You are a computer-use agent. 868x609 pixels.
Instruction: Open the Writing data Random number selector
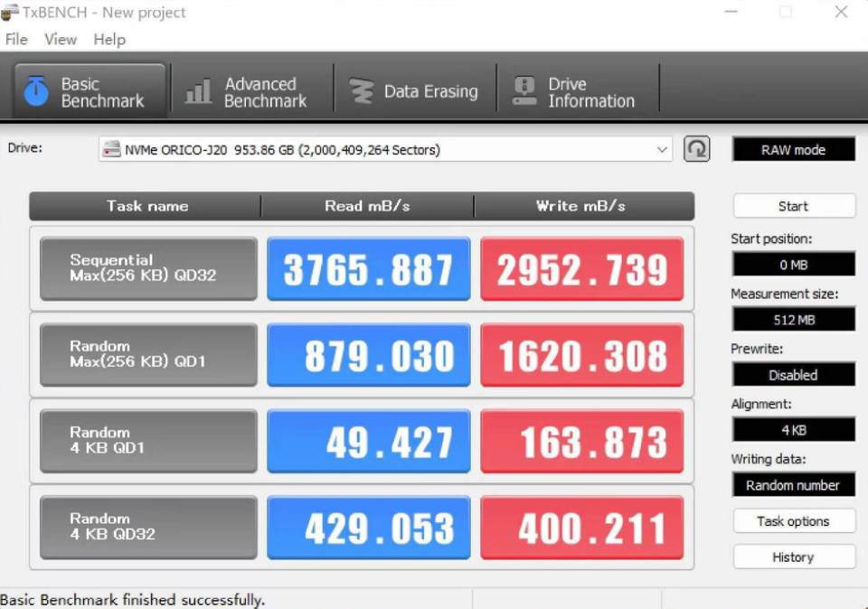[x=794, y=485]
